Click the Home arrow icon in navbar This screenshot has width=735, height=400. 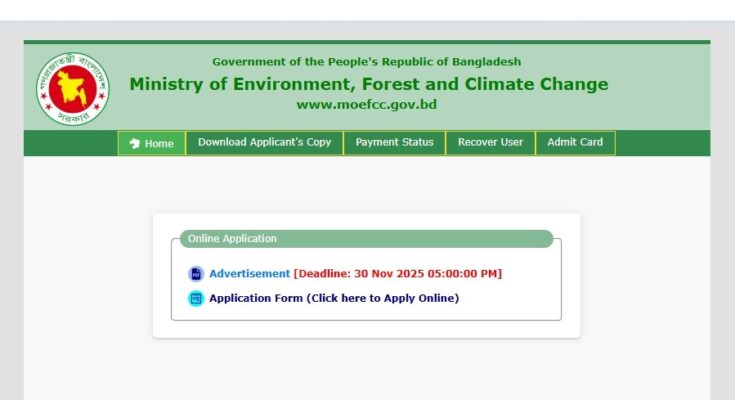coord(135,144)
